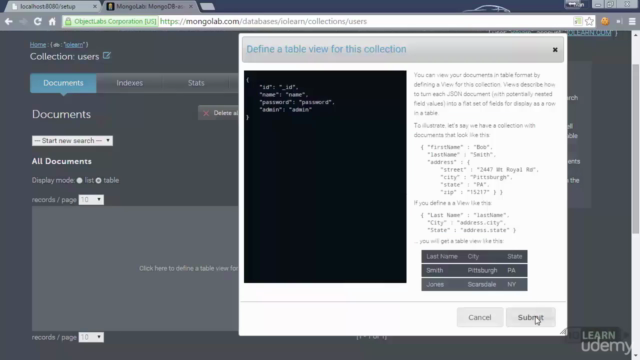Click the Cancel button
The width and height of the screenshot is (640, 360).
[x=480, y=317]
